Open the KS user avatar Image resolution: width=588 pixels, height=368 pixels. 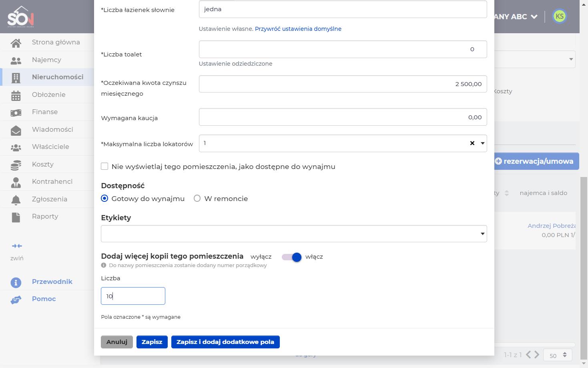[x=560, y=16]
